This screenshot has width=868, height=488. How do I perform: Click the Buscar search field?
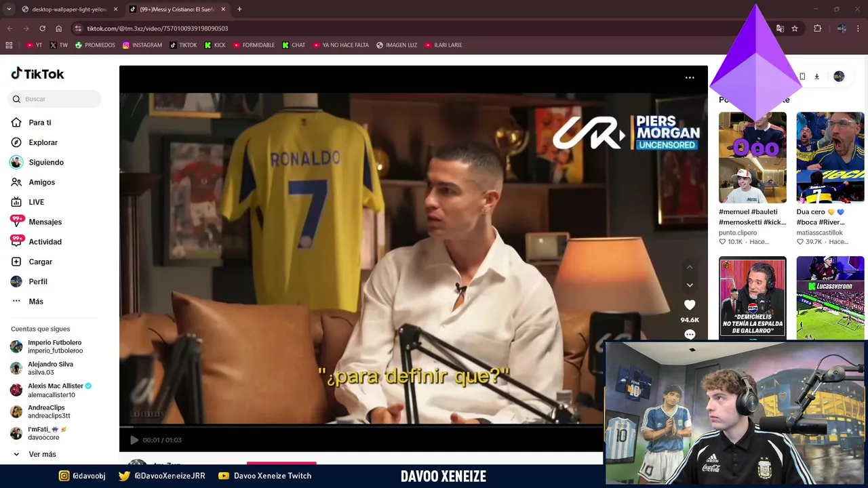tap(54, 99)
